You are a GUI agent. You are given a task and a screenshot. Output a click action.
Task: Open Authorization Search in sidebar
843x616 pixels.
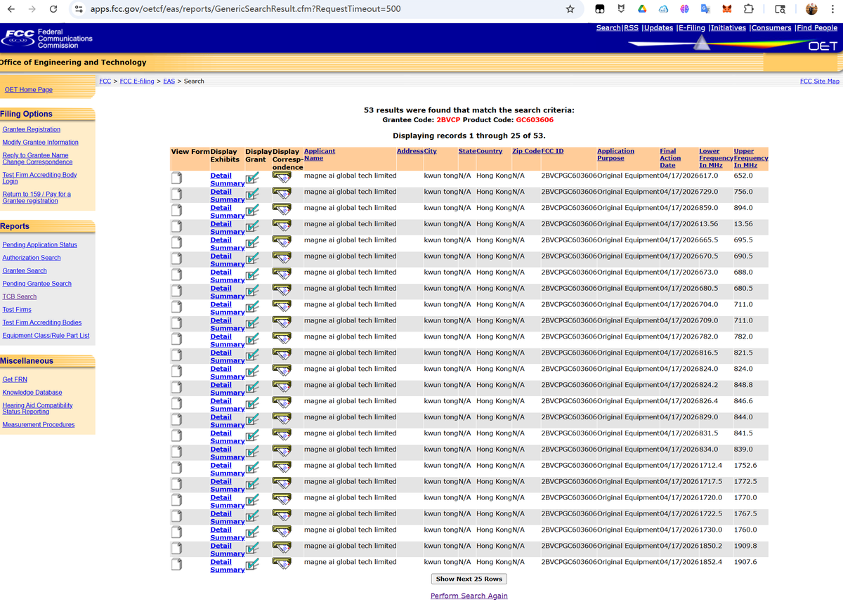(32, 258)
